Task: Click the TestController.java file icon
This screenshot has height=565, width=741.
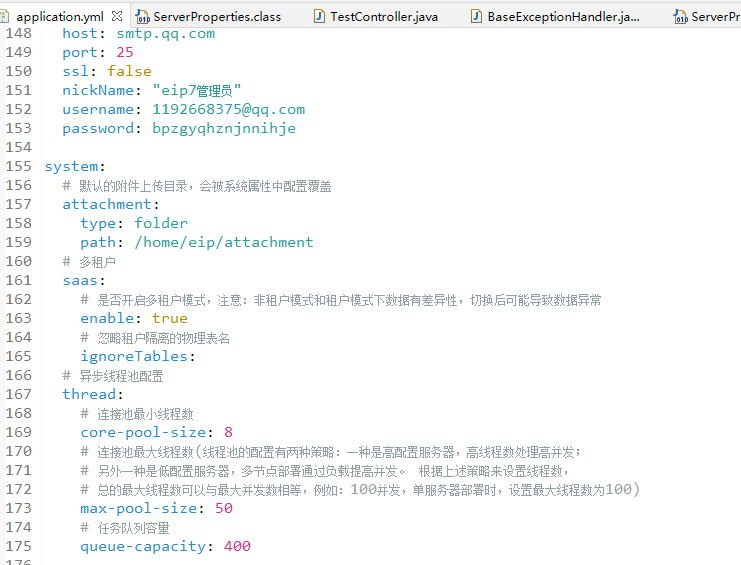Action: coord(319,17)
